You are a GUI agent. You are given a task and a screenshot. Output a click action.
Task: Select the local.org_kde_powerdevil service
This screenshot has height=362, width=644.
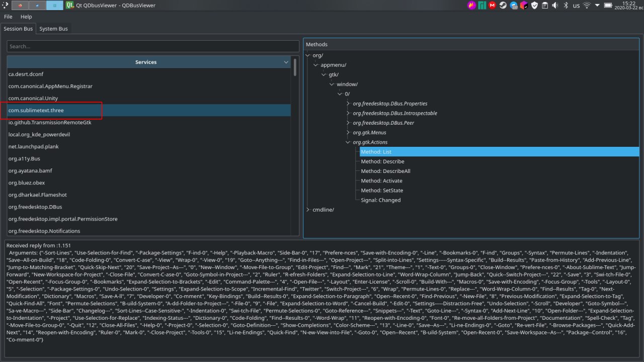pos(149,134)
